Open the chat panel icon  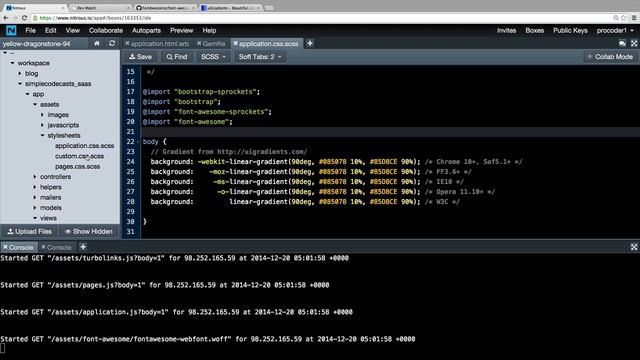622,43
